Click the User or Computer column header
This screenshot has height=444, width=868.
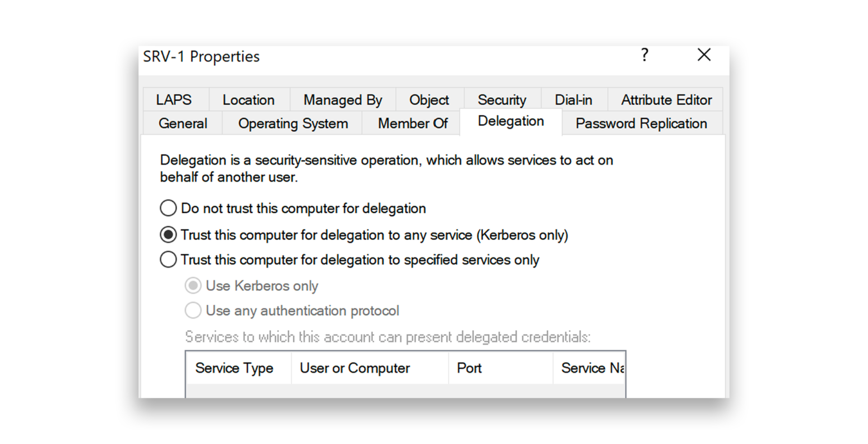click(355, 368)
